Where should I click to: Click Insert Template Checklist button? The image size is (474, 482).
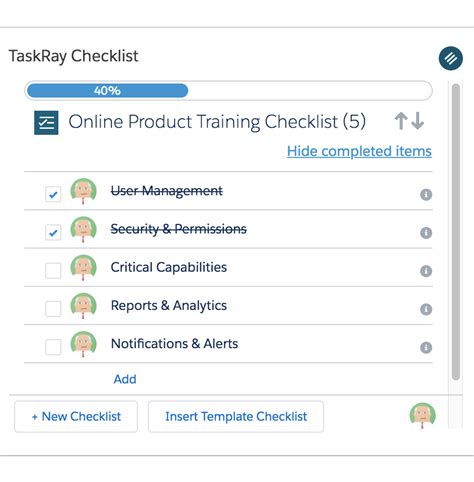(236, 417)
